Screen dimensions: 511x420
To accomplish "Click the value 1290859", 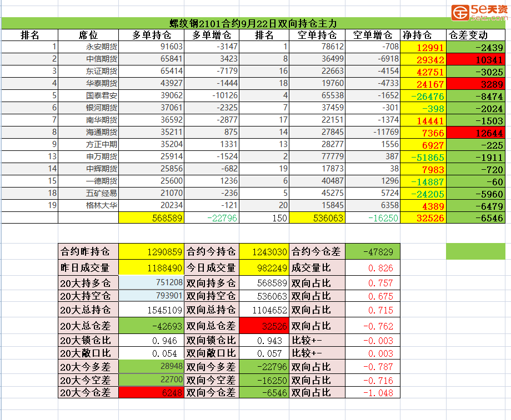I will (x=152, y=251).
